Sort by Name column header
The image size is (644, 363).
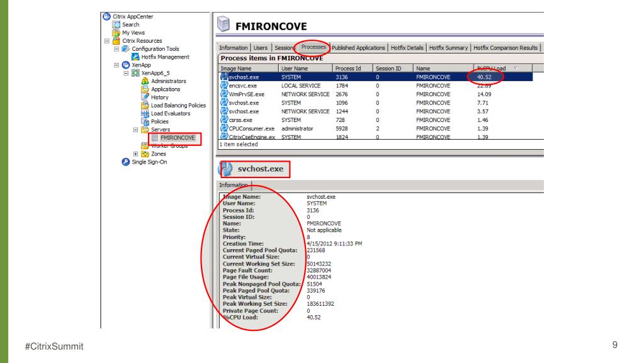(x=443, y=69)
